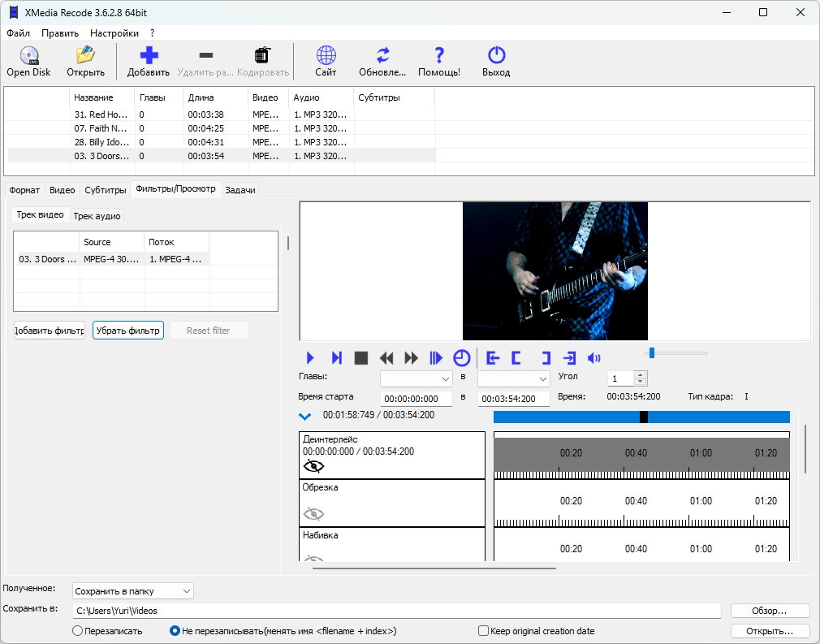Click the speaker volume icon
The image size is (820, 644).
tap(594, 358)
